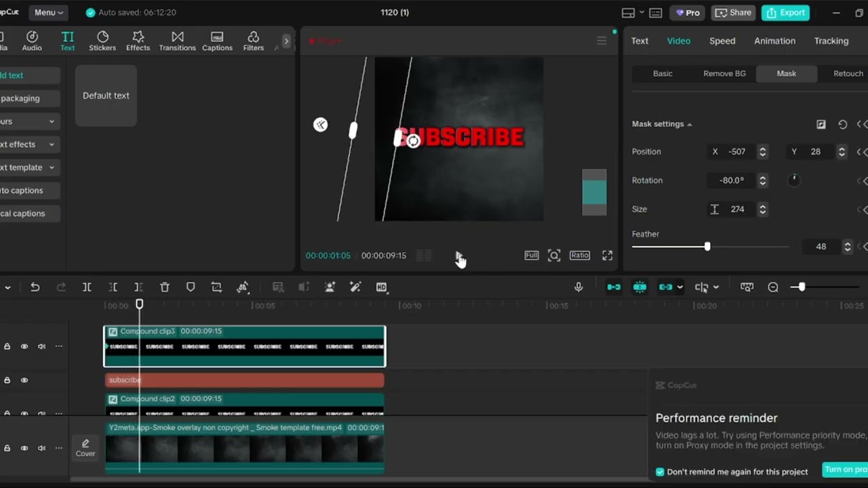Switch to the Tracking tab
This screenshot has height=488, width=868.
click(831, 41)
